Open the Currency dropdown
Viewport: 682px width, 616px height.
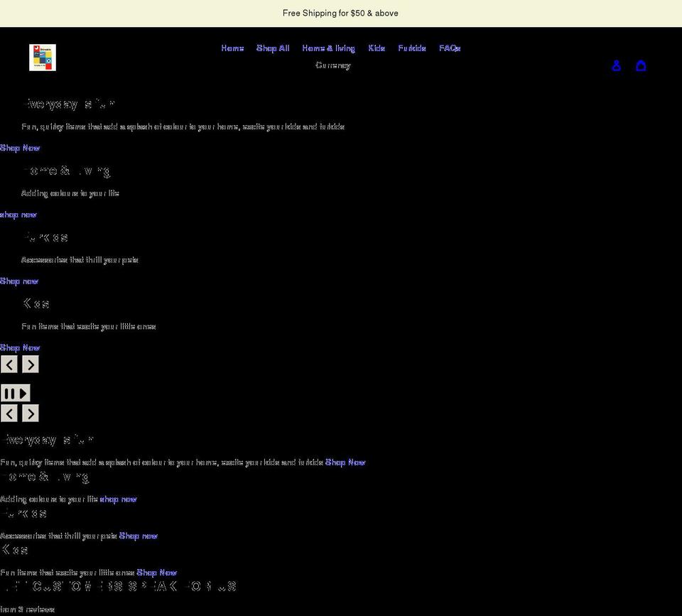click(332, 65)
